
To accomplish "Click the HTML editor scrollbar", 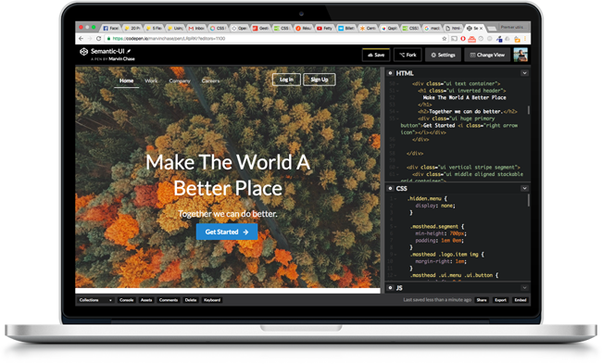I will pyautogui.click(x=529, y=110).
